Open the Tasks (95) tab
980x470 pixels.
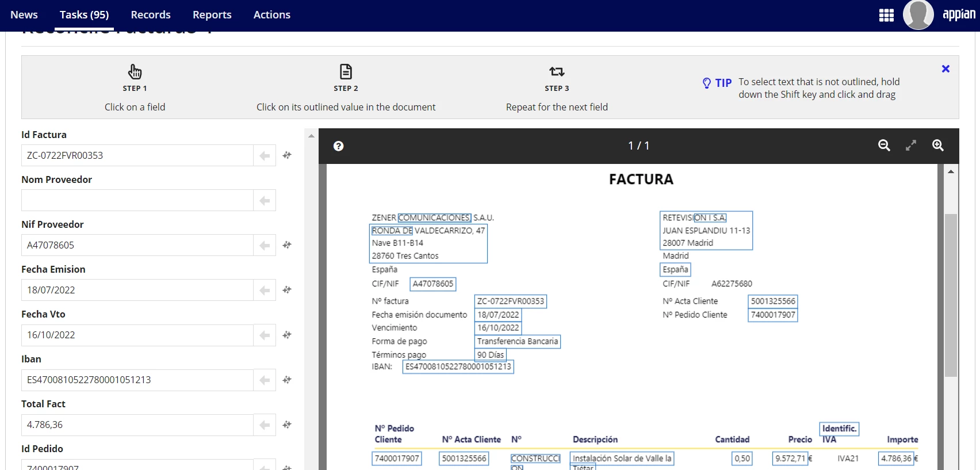pos(85,15)
